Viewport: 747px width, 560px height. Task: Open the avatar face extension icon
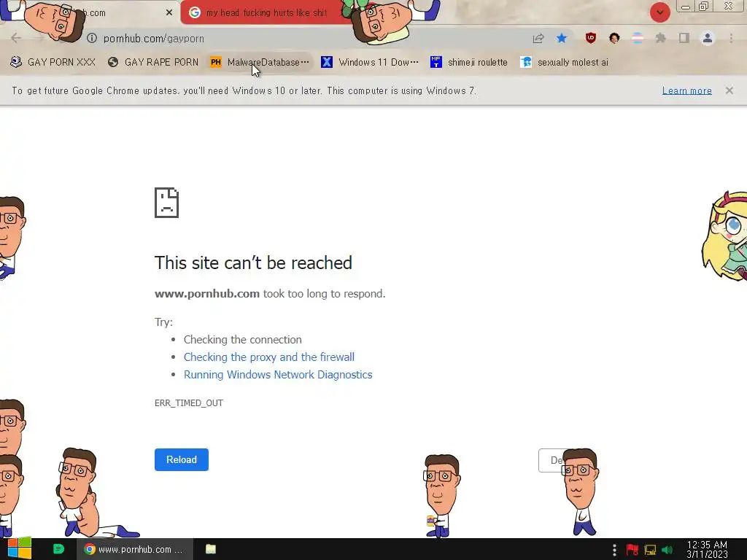pos(614,38)
